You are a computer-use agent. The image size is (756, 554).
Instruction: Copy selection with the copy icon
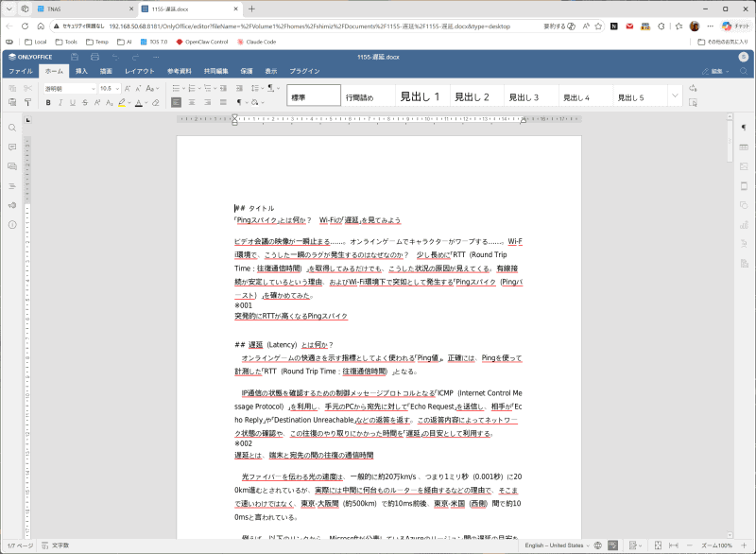pyautogui.click(x=12, y=88)
